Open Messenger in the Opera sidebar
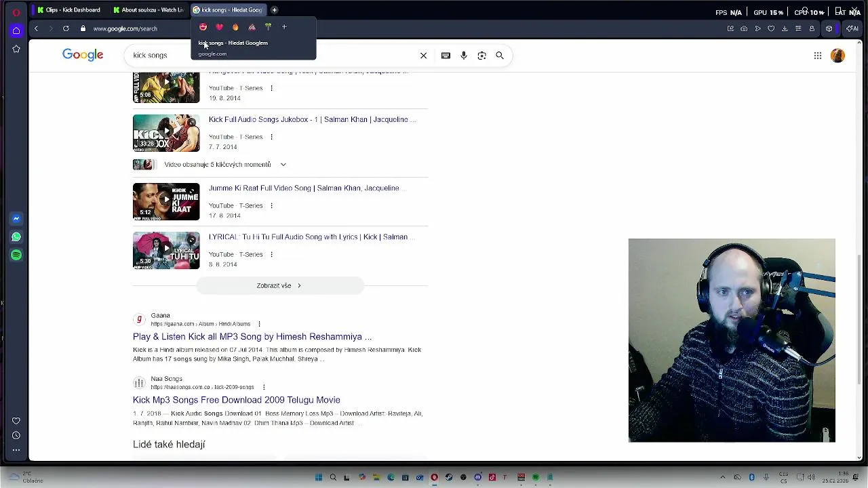The image size is (868, 488). coord(16,218)
